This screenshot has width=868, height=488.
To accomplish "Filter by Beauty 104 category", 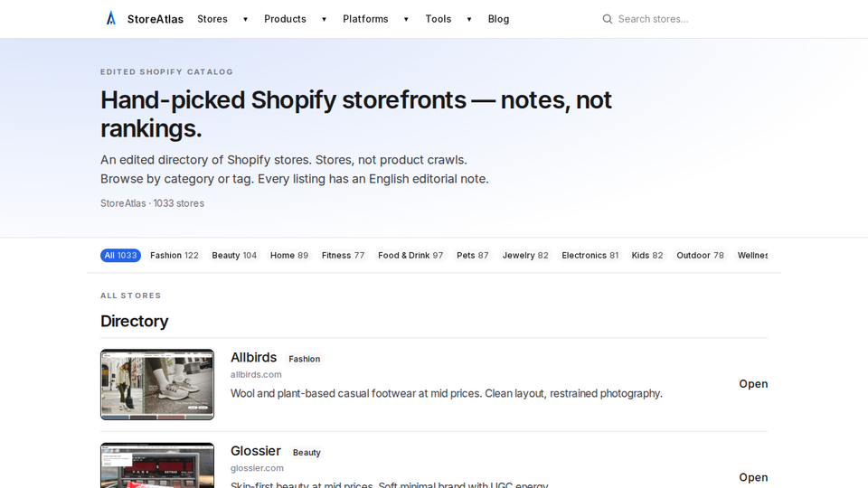I will point(234,255).
